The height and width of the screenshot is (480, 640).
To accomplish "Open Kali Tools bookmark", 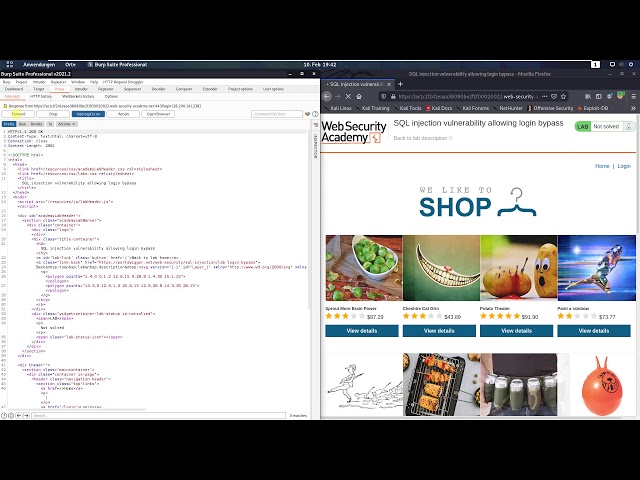I will [407, 108].
